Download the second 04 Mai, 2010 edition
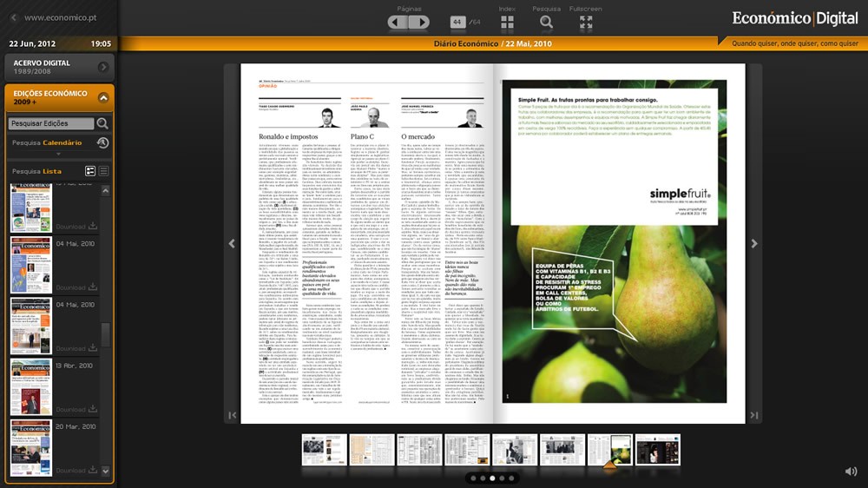The image size is (868, 488). (x=76, y=348)
